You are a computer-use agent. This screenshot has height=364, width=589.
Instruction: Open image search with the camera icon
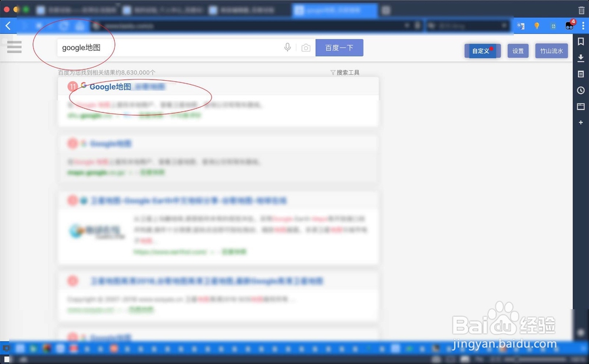[x=306, y=48]
